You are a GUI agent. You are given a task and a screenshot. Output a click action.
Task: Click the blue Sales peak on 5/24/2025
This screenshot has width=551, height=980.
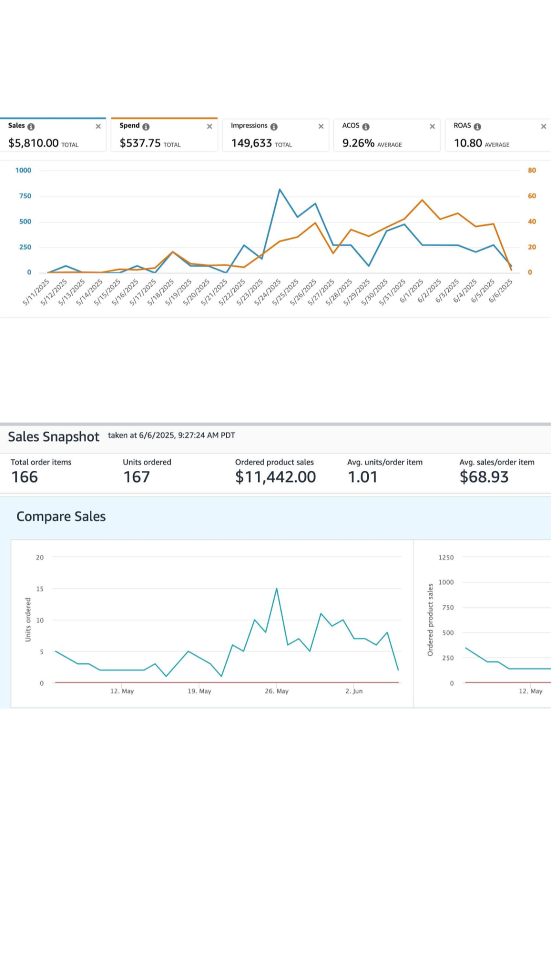click(280, 190)
